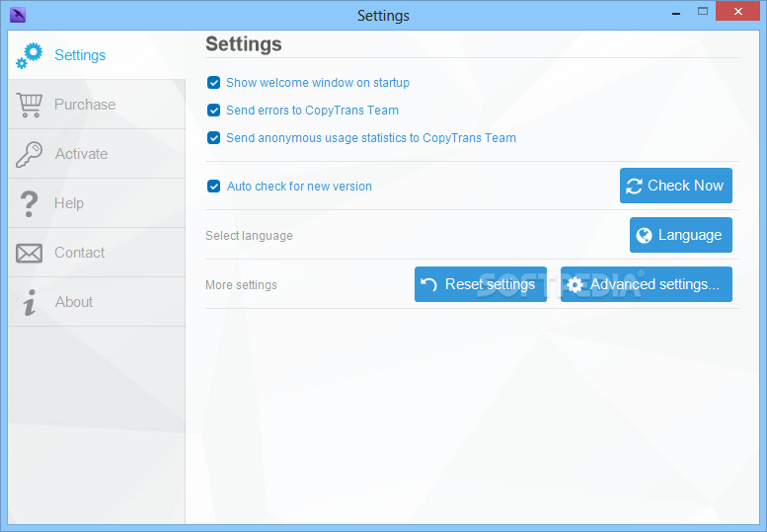The image size is (767, 532).
Task: Click the Show welcome window on startup label
Action: [318, 83]
